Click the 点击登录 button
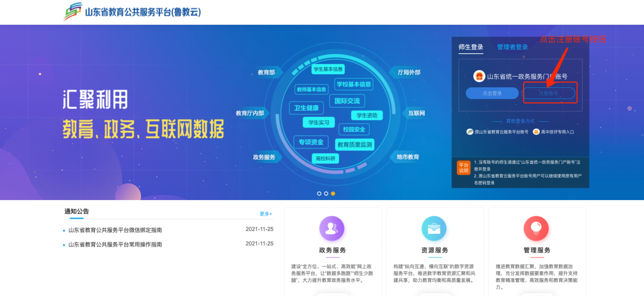The height and width of the screenshot is (296, 644). (x=492, y=93)
